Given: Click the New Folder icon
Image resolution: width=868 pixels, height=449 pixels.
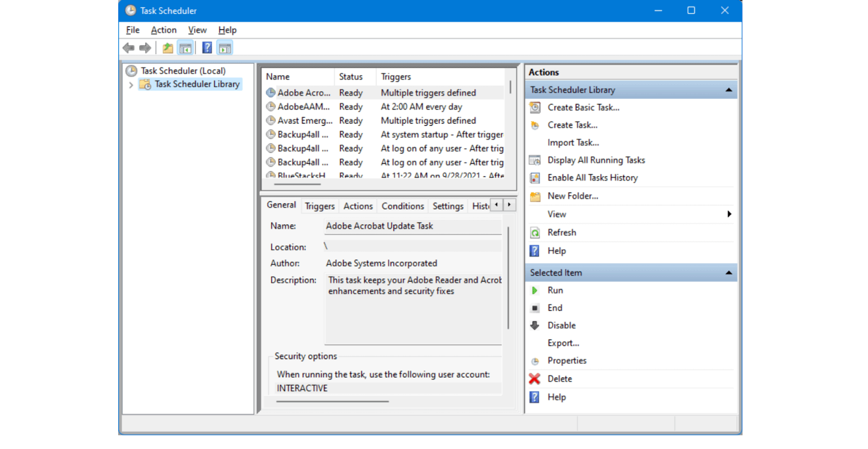Looking at the screenshot, I should 534,196.
